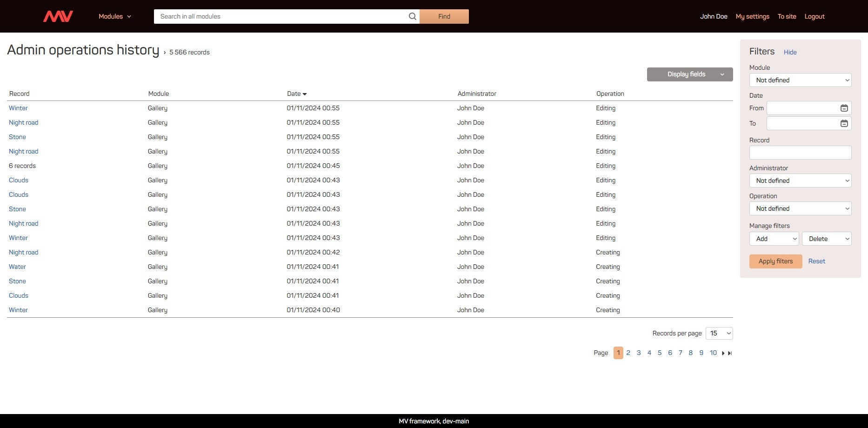Reset the filters via Reset link
The height and width of the screenshot is (428, 868).
pos(816,261)
